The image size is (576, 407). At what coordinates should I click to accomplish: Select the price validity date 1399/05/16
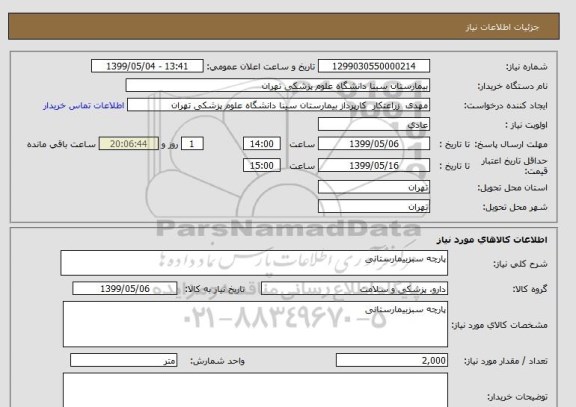pos(374,165)
